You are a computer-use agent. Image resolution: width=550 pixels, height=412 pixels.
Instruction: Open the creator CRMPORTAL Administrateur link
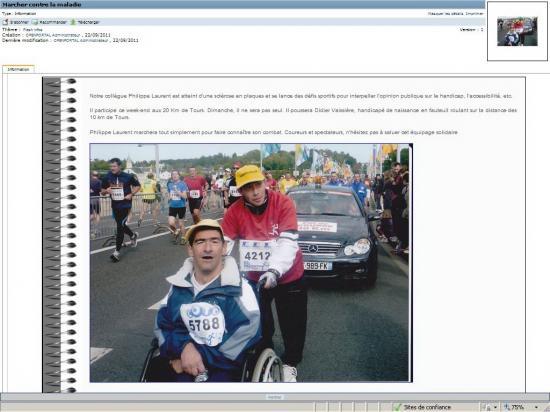click(53, 35)
